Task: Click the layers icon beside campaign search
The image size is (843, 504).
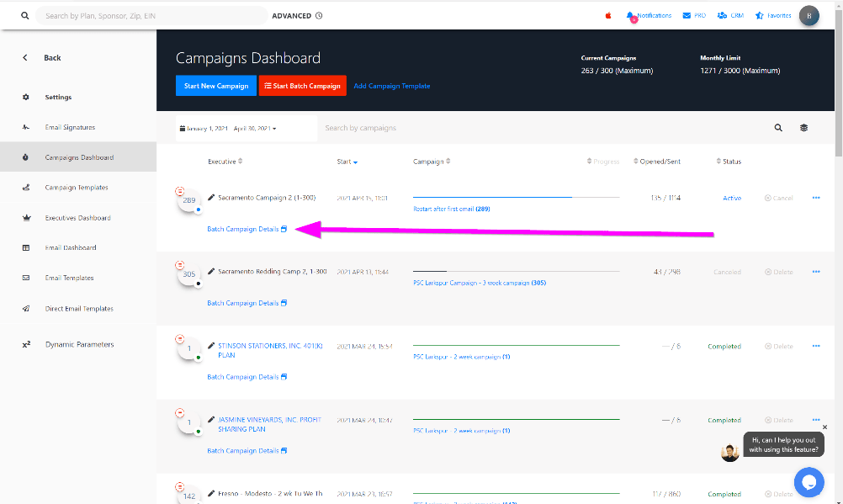Action: tap(803, 128)
